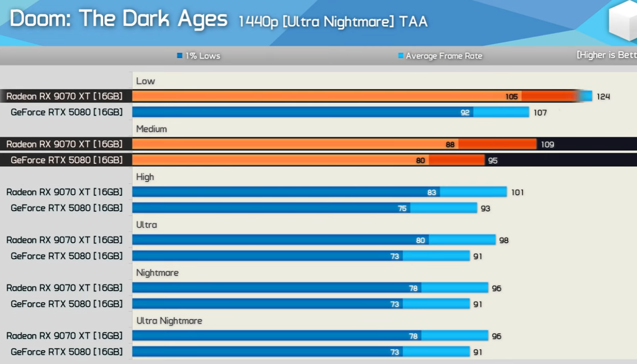The height and width of the screenshot is (364, 637).
Task: Click the 93 average value for GeForce High
Action: point(486,208)
